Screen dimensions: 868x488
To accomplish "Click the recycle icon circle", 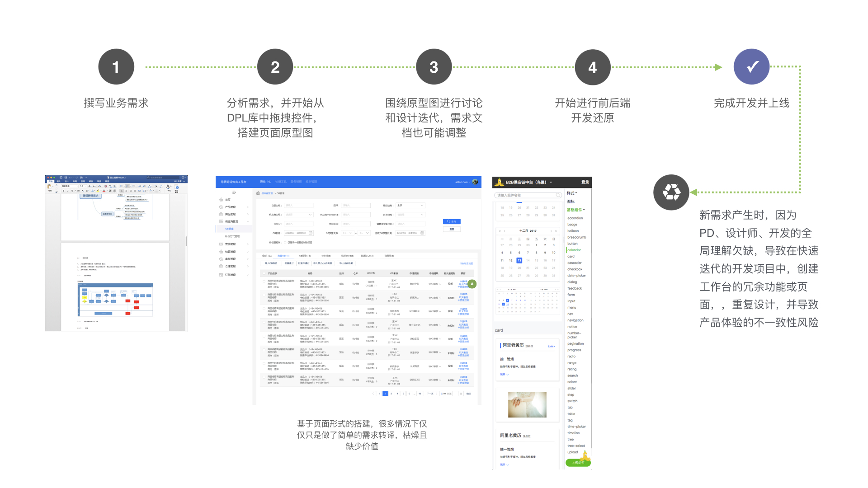I will point(671,192).
